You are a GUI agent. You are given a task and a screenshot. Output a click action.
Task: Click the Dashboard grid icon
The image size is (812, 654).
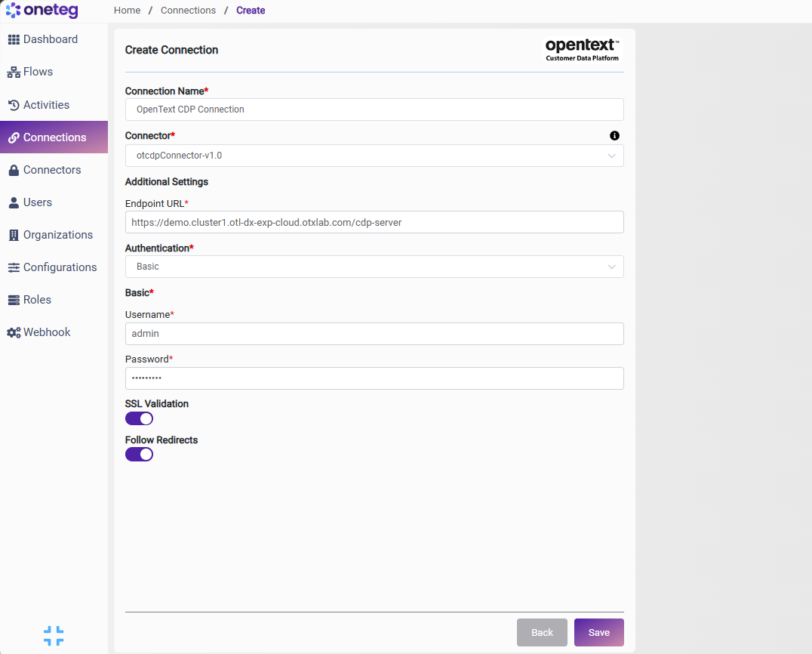[x=14, y=39]
